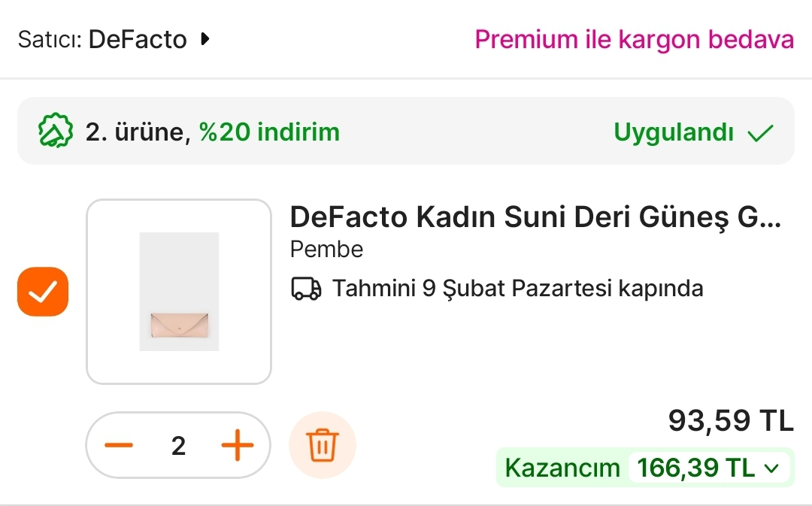Click the chevron on Kazancım amount

tap(772, 468)
